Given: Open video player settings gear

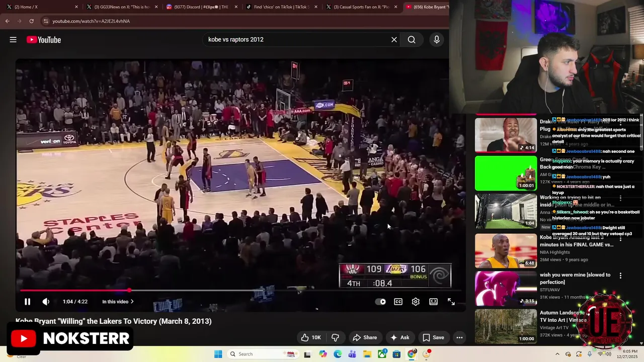Looking at the screenshot, I should [416, 302].
